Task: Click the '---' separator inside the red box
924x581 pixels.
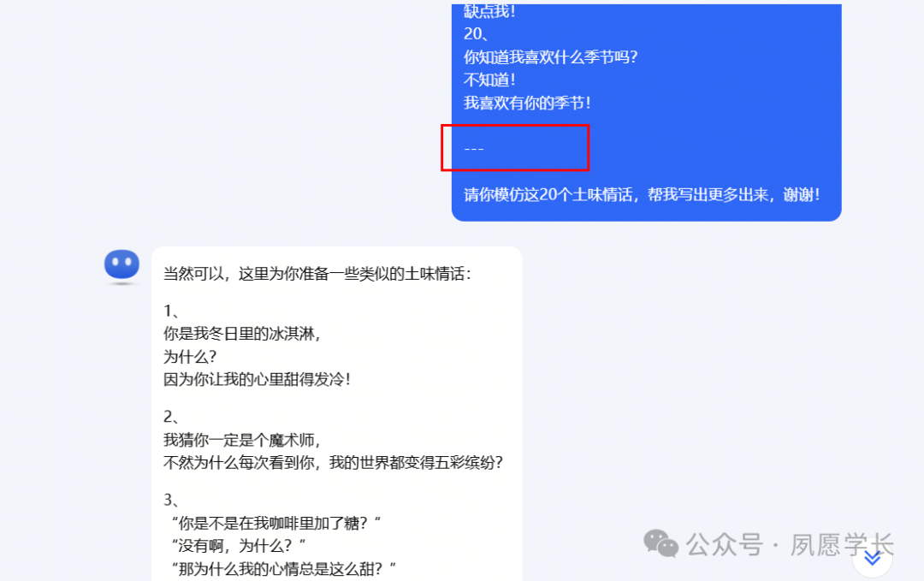Action: pyautogui.click(x=474, y=149)
